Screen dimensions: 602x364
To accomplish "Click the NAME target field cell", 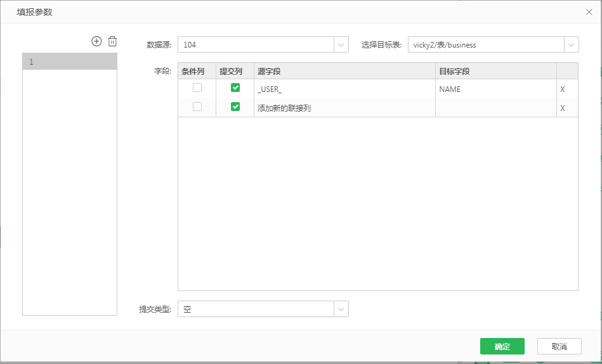I will click(496, 89).
